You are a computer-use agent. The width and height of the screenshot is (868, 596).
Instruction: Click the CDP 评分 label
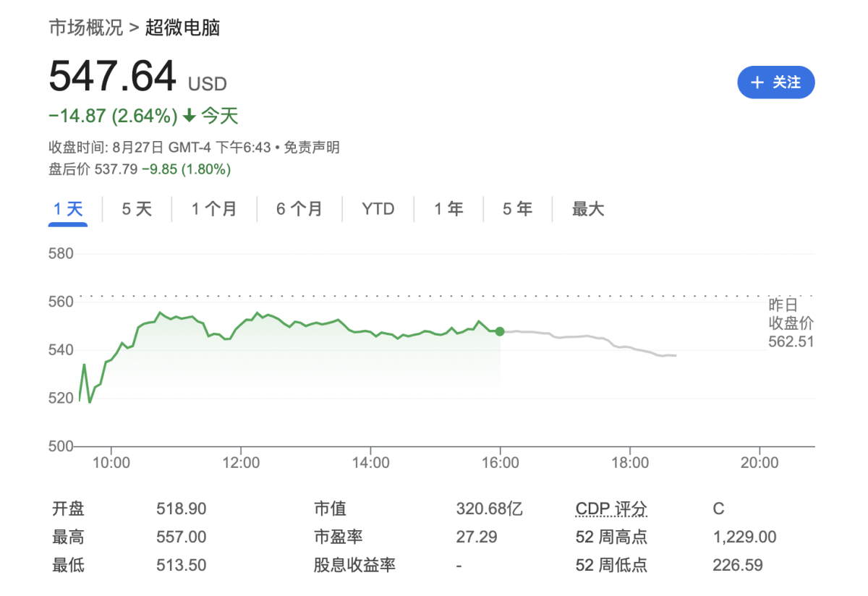(x=610, y=509)
